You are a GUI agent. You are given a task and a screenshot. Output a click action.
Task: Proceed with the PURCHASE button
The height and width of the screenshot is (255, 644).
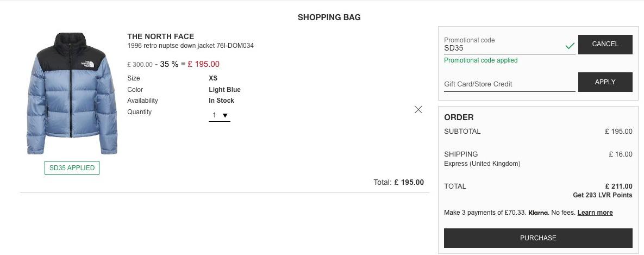coord(538,238)
